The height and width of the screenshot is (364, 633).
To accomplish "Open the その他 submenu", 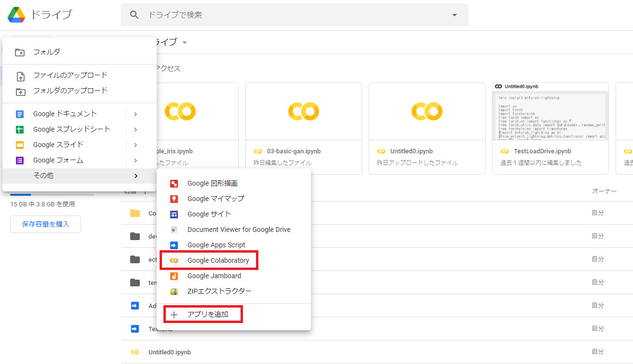I will point(42,175).
